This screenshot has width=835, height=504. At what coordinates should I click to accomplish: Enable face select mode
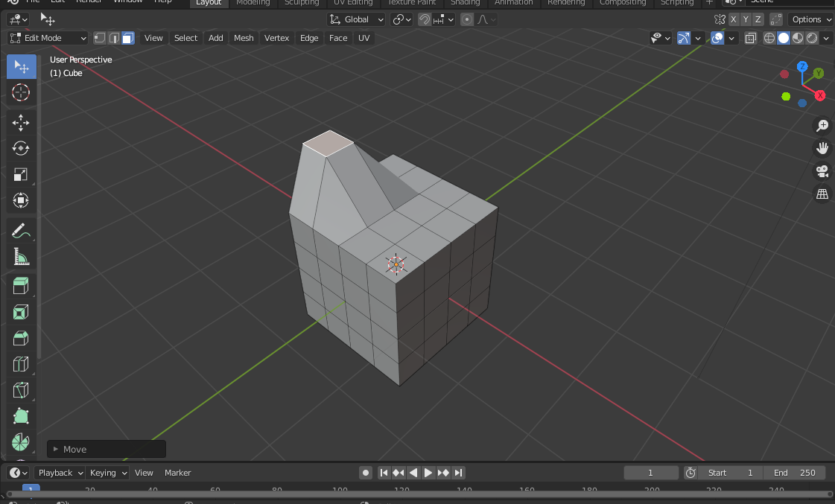click(128, 38)
